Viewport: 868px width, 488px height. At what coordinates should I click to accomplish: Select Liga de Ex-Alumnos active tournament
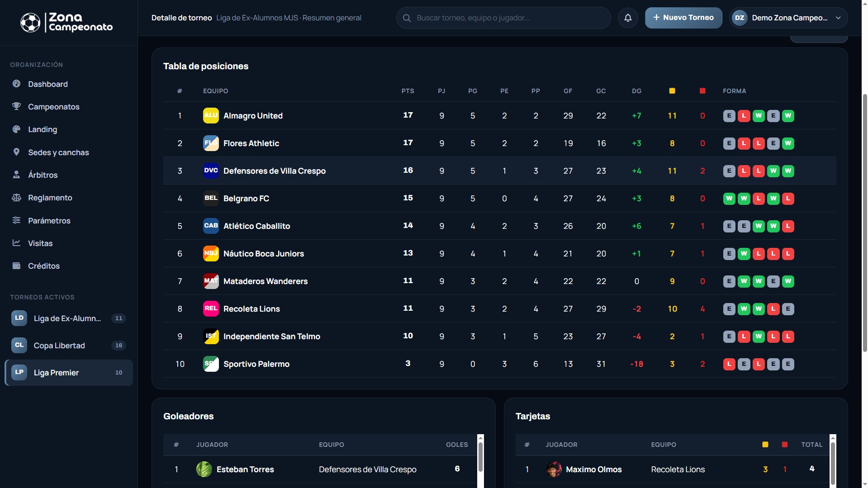point(69,318)
